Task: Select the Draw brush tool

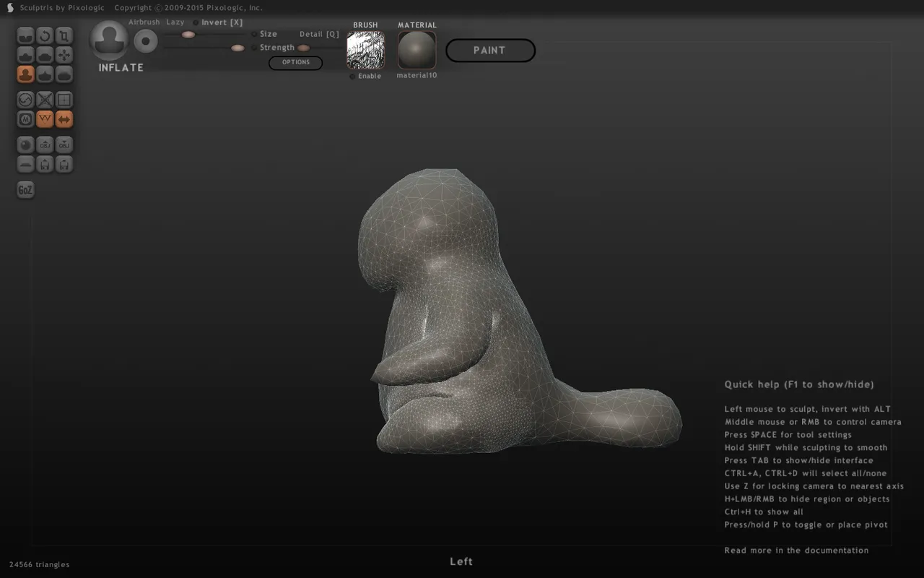Action: (25, 55)
